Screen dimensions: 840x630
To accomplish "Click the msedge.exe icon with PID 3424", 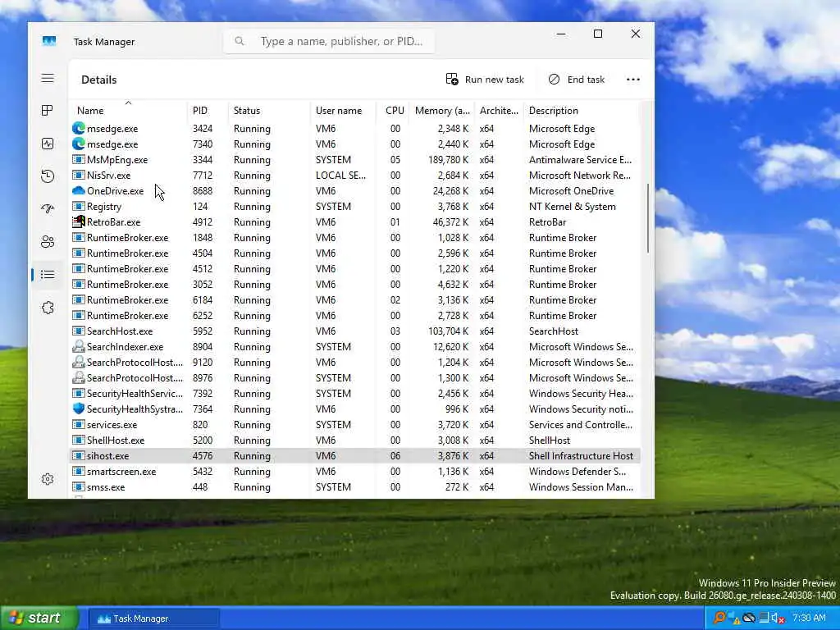I will pos(79,128).
